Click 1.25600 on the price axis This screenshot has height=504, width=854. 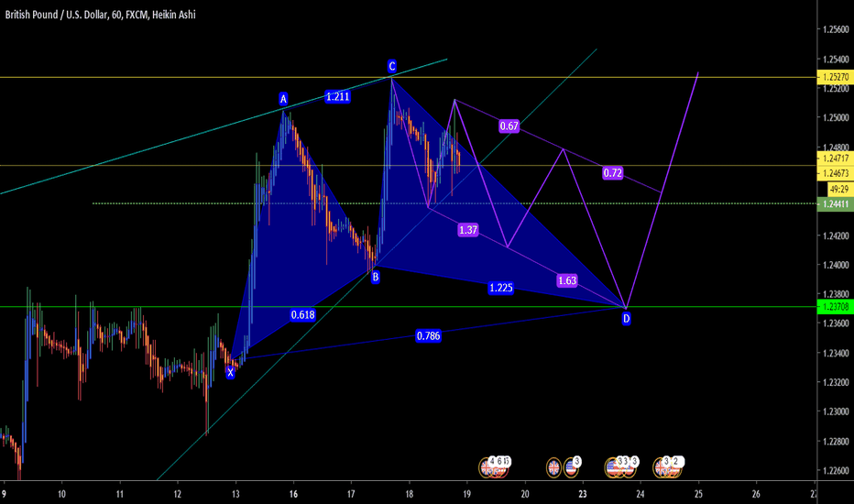836,29
